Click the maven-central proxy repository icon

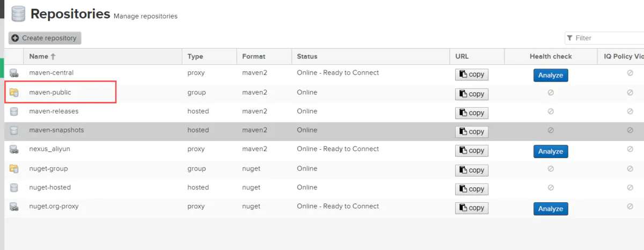click(x=14, y=73)
